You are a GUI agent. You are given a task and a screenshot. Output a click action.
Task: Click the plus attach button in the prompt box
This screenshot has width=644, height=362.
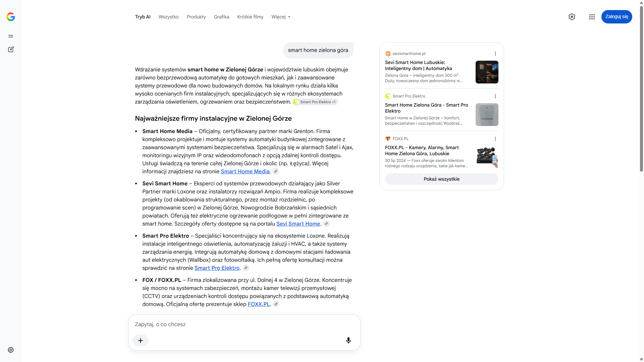141,341
